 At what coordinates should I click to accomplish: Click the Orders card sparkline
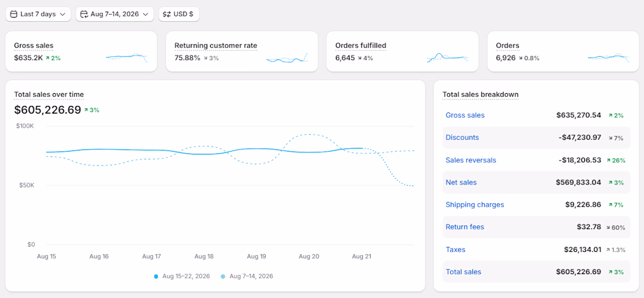tap(608, 57)
